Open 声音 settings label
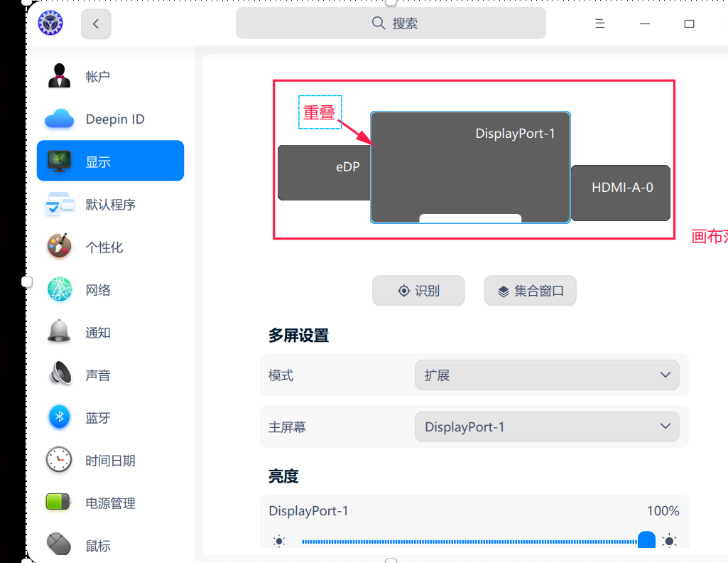The height and width of the screenshot is (563, 728). click(98, 375)
